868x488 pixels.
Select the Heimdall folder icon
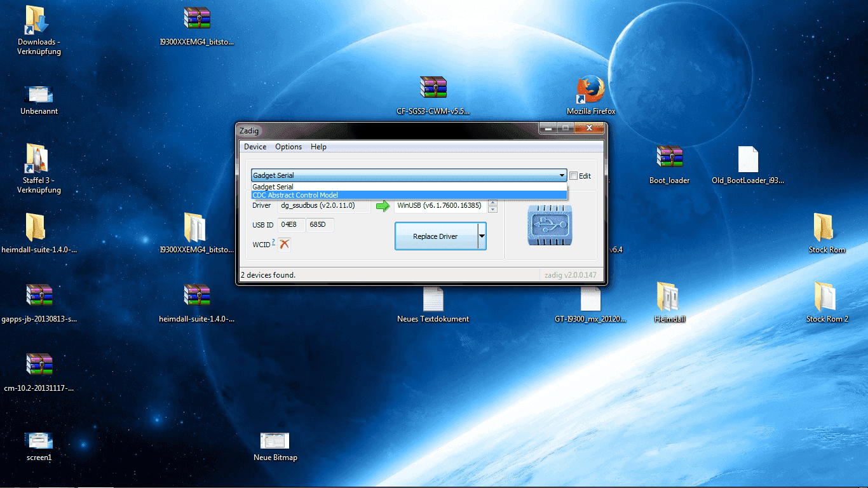pos(669,303)
